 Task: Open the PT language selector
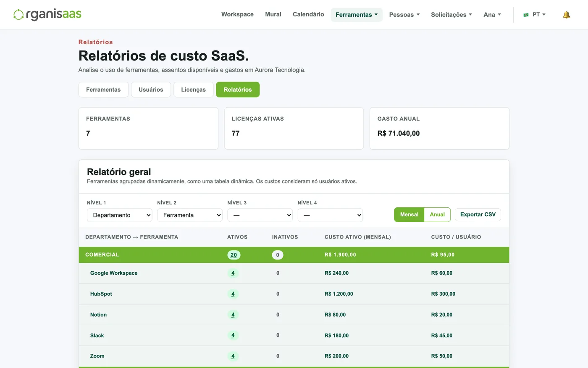pyautogui.click(x=535, y=15)
